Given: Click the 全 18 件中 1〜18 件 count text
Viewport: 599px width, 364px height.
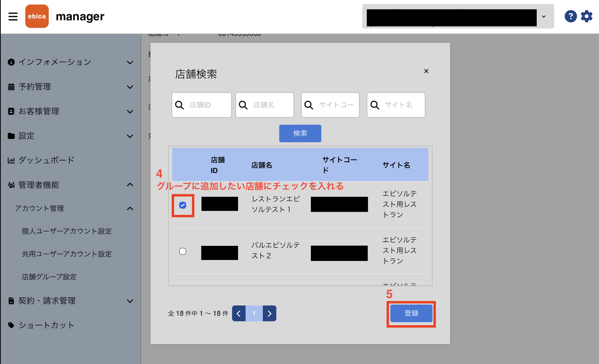Looking at the screenshot, I should (198, 313).
